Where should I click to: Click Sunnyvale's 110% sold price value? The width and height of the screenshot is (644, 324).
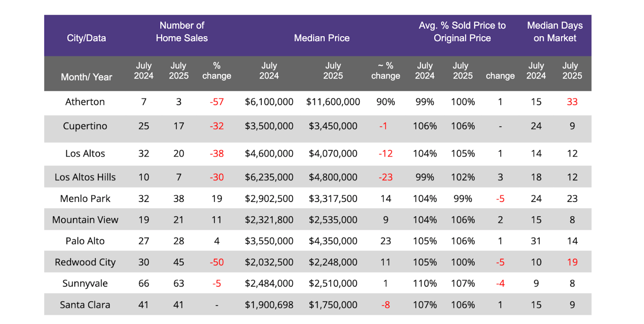click(424, 283)
